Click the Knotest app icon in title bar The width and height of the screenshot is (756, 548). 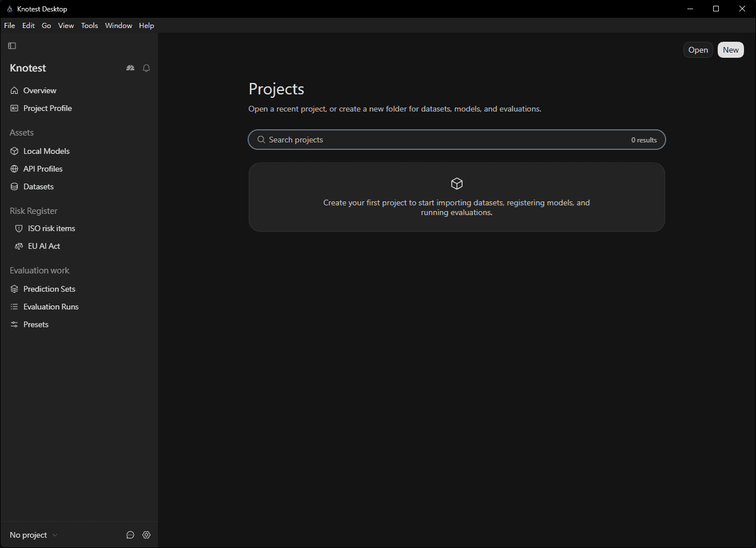(9, 9)
